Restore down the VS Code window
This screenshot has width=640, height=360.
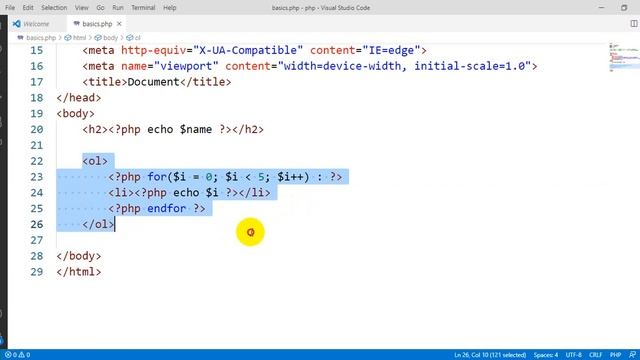(x=624, y=7)
